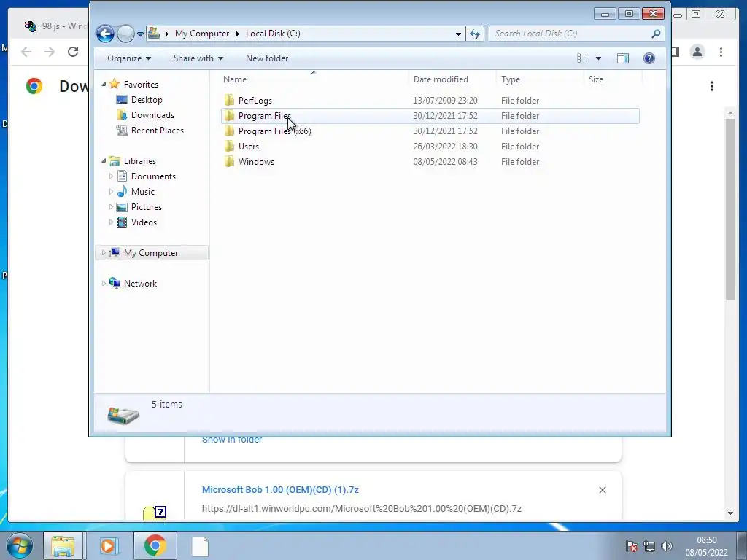Viewport: 747px width, 560px height.
Task: Change view using the view icon button
Action: coord(583,58)
